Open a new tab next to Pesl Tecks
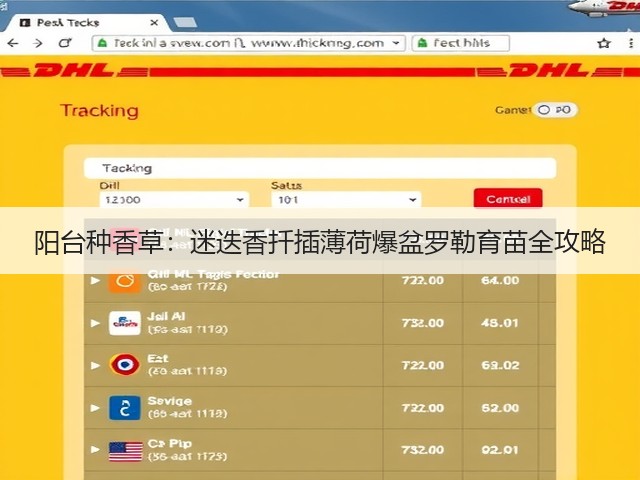This screenshot has height=480, width=640. pyautogui.click(x=185, y=22)
